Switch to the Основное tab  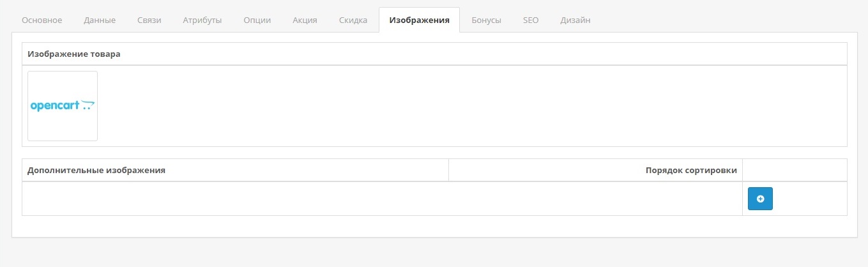coord(42,20)
